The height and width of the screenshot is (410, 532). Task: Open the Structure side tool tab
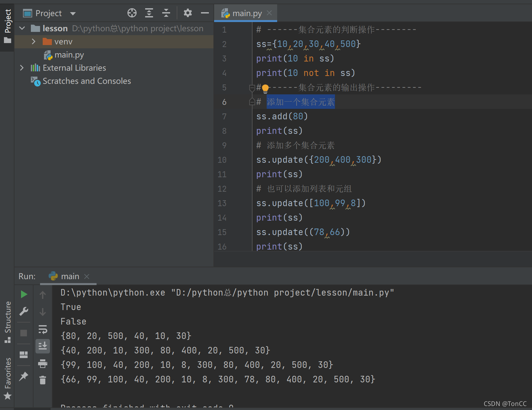pos(8,322)
